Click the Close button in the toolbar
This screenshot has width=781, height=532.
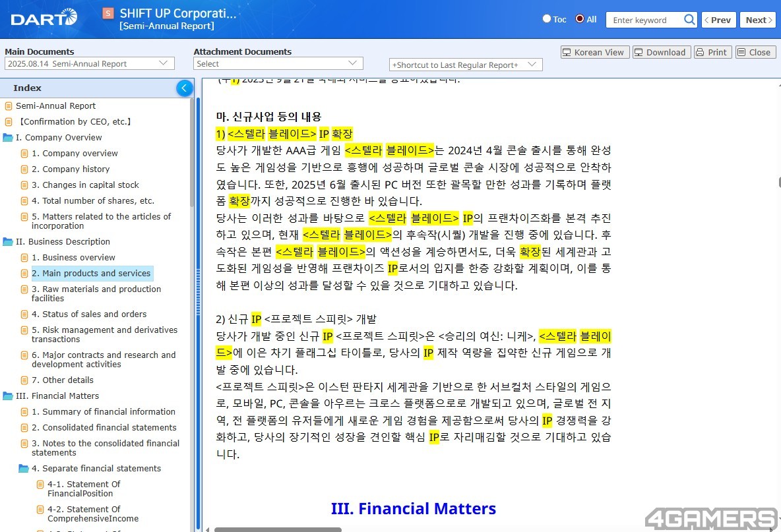(755, 52)
